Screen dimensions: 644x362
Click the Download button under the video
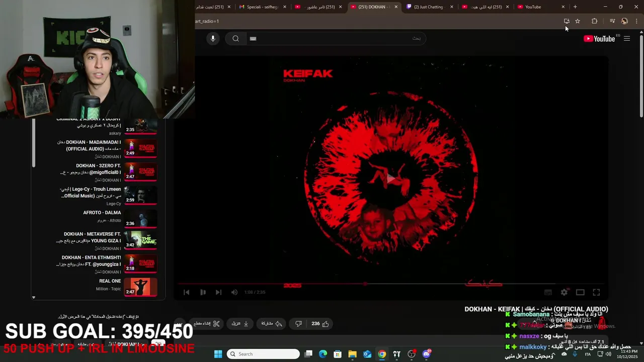(x=240, y=324)
